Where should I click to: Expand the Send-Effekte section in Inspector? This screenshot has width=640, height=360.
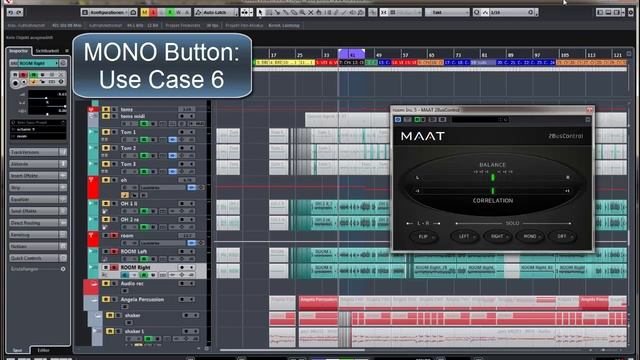(x=38, y=211)
